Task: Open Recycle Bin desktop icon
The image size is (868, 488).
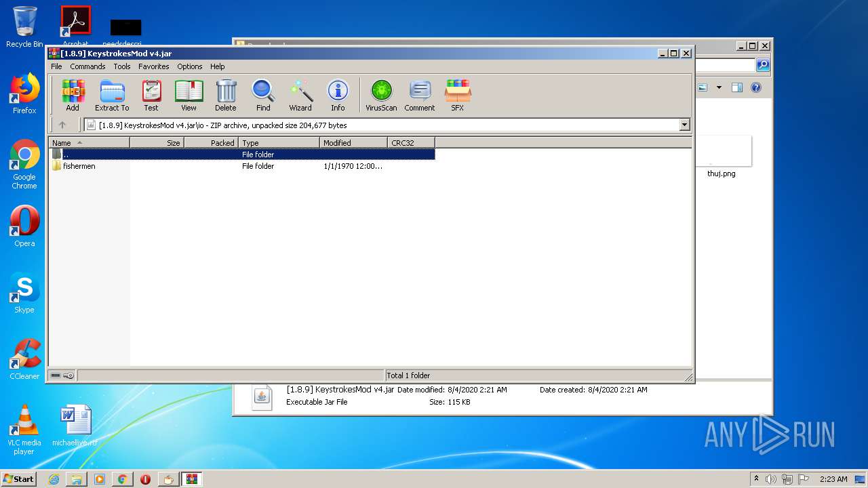Action: pos(24,27)
